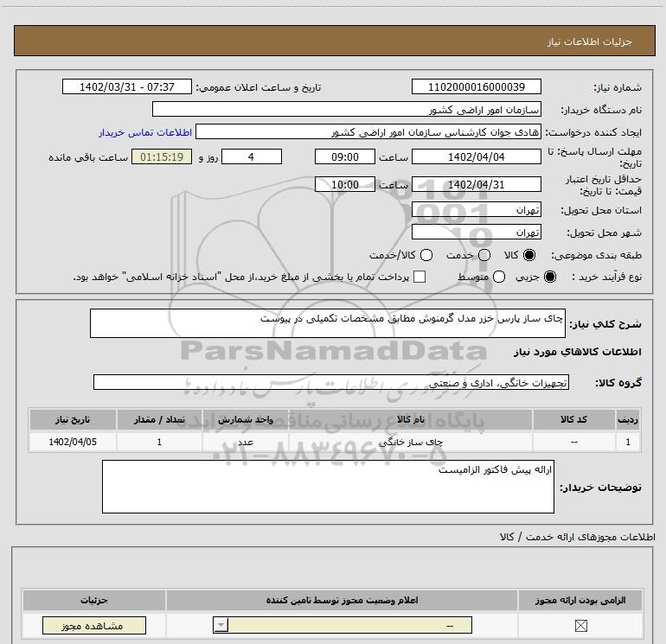The width and height of the screenshot is (666, 644).
Task: Click the deadline time field 09:00
Action: (345, 156)
